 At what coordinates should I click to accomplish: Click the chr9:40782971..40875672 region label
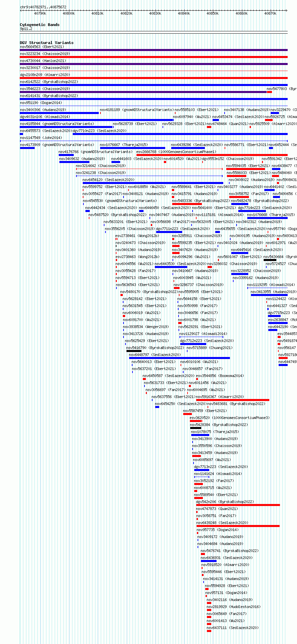coord(43,7)
